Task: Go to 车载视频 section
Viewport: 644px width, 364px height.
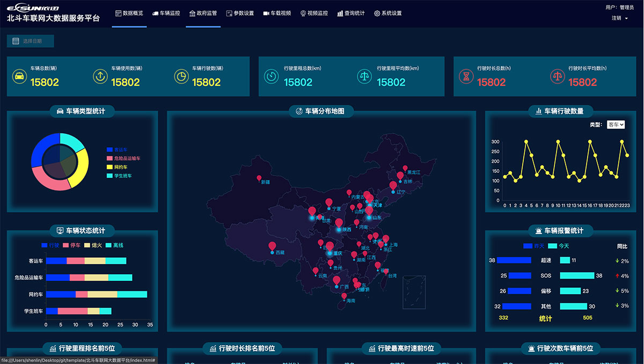Action: (277, 13)
